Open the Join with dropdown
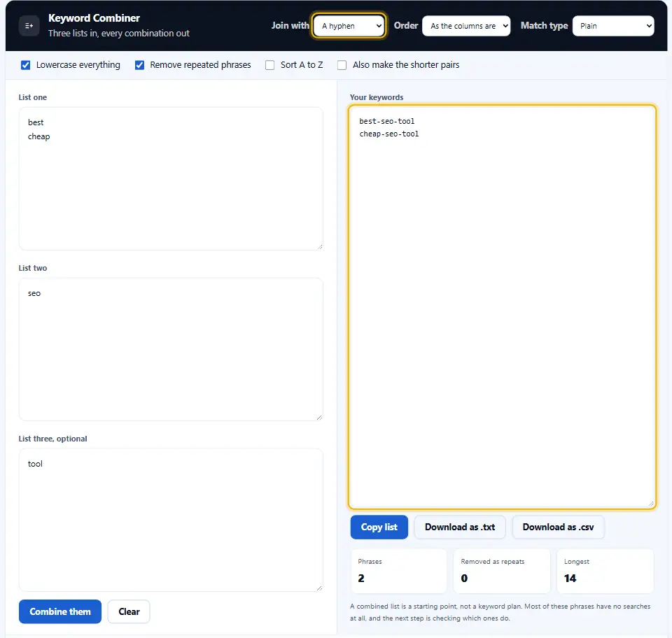This screenshot has width=672, height=638. click(x=349, y=26)
